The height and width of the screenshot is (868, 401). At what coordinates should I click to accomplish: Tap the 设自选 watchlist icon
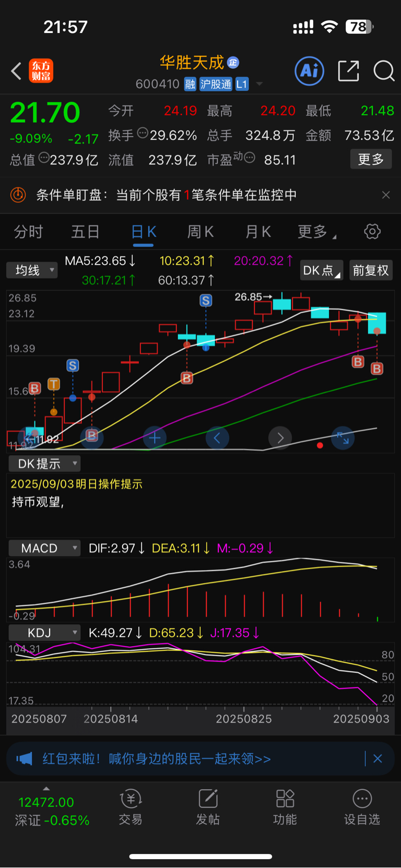pyautogui.click(x=362, y=807)
